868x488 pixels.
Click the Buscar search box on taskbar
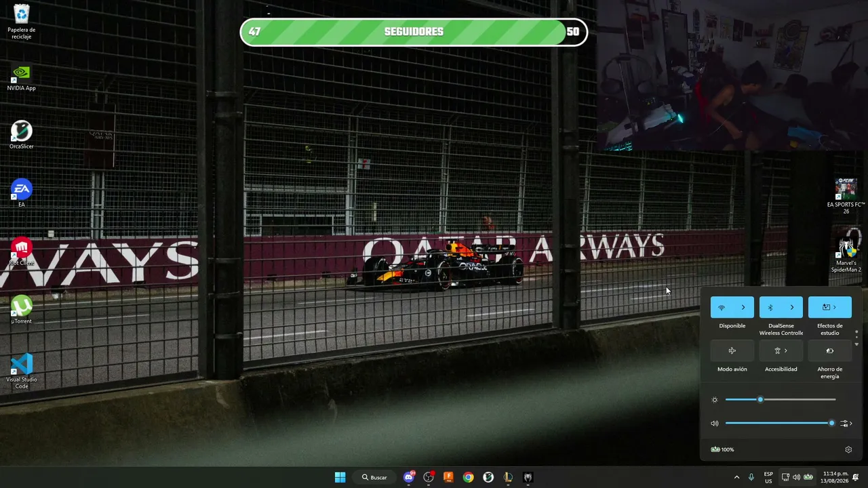(375, 477)
